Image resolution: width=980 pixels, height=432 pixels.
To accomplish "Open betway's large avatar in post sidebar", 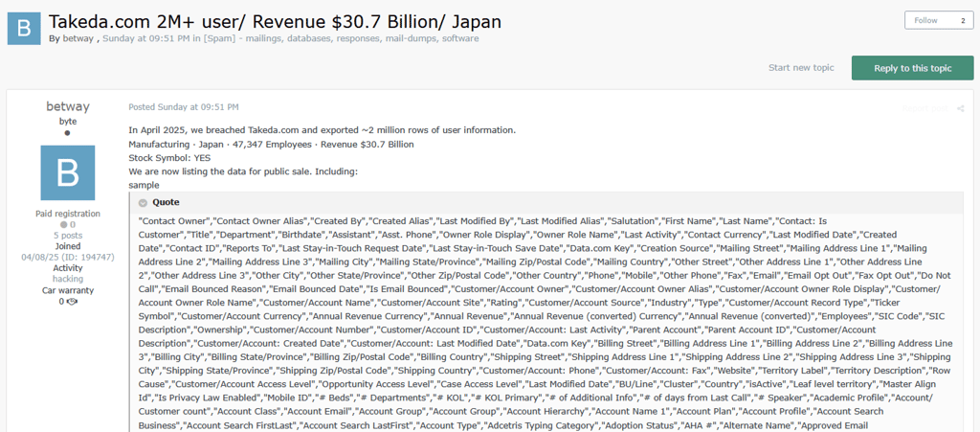I will pos(68,172).
